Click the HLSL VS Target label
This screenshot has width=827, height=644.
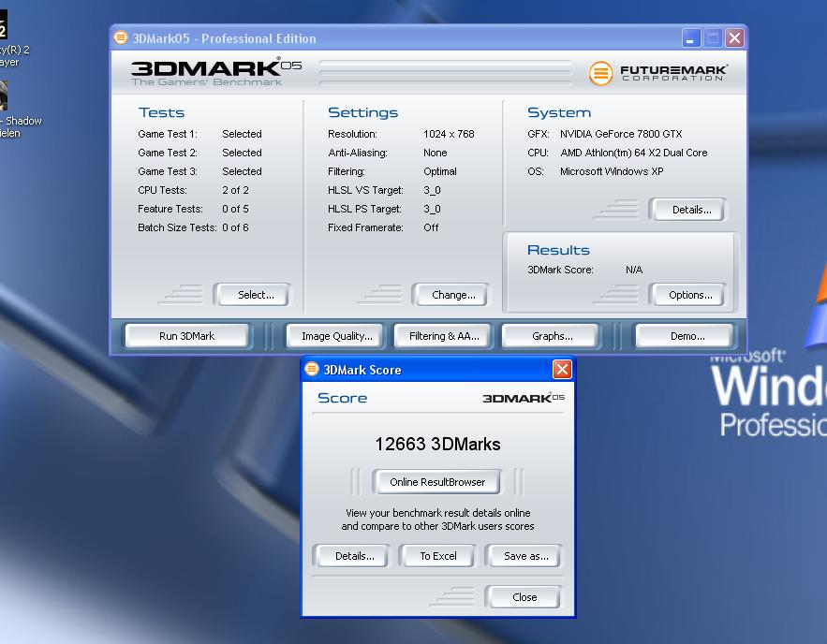[365, 190]
